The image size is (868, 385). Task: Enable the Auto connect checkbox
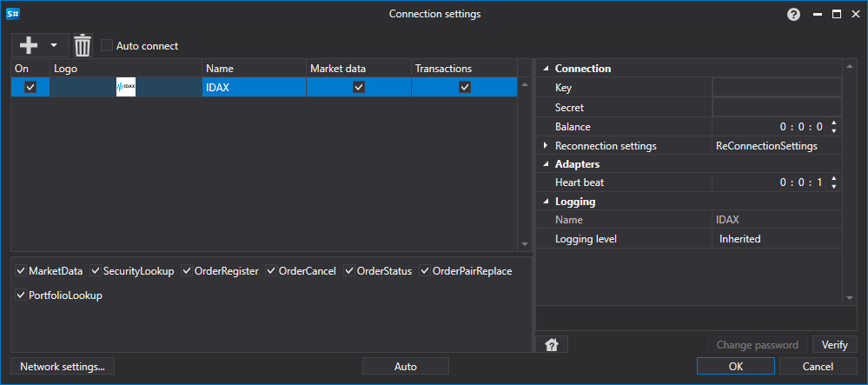pos(107,45)
